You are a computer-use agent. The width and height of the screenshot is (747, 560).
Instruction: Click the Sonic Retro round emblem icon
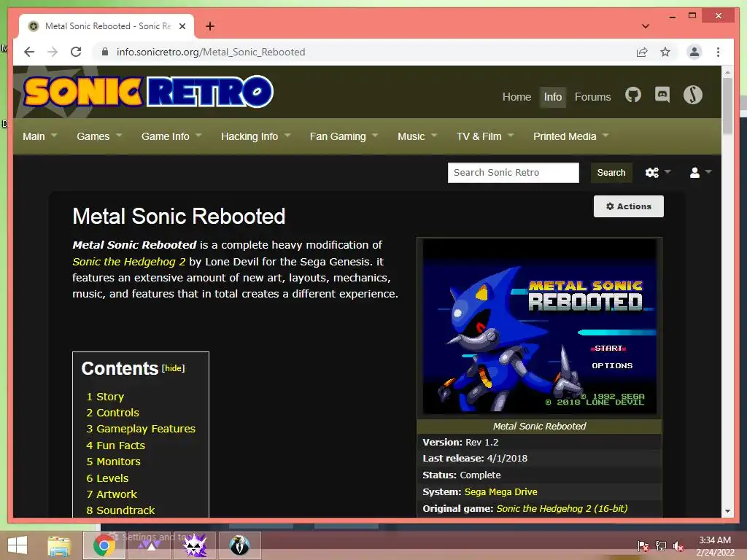click(x=693, y=96)
